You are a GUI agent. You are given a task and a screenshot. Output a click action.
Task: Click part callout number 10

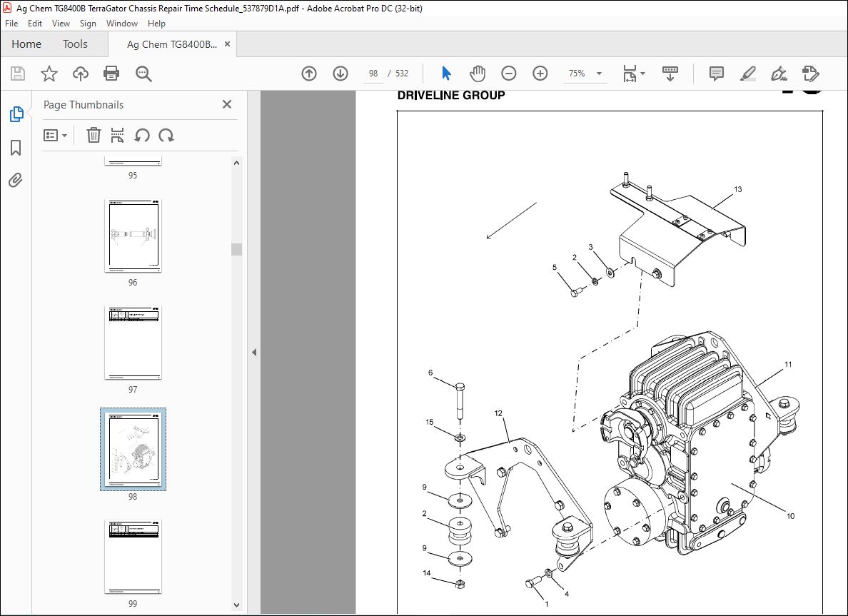[791, 516]
